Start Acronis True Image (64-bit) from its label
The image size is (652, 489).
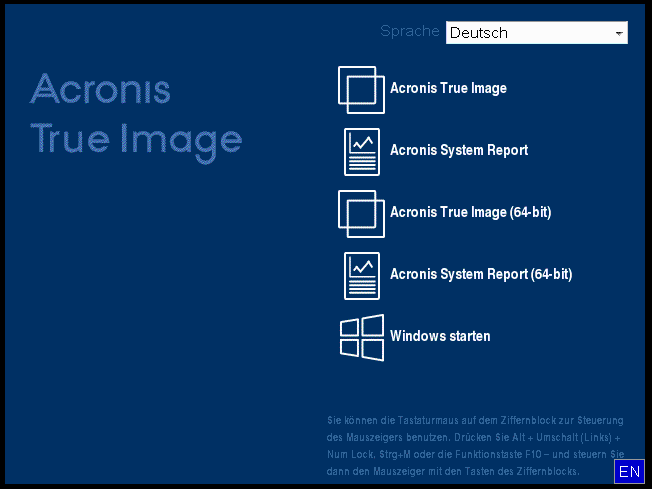[x=470, y=212]
